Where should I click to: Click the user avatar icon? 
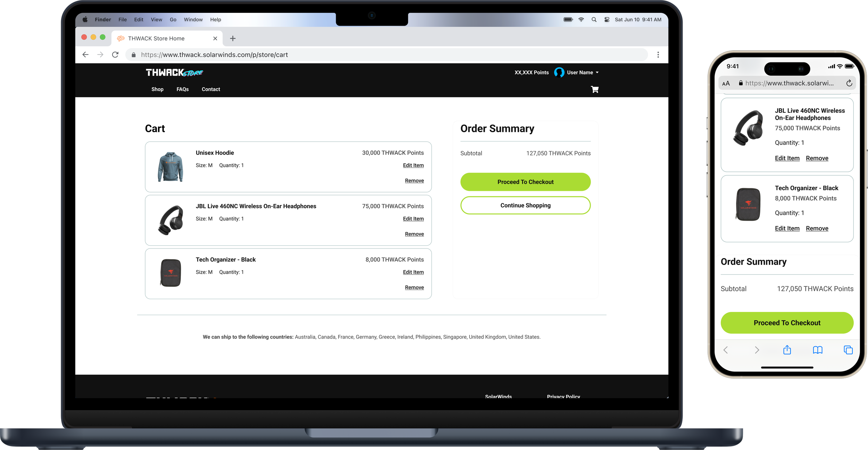559,72
